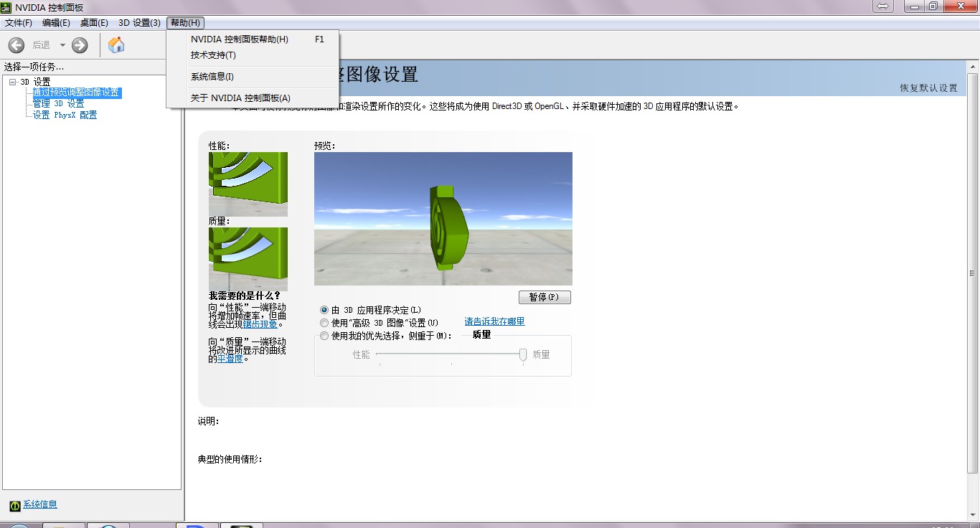Choose NVIDIA 控制面板帮助(H) from Help menu
Viewport: 980px width, 528px height.
[253, 39]
